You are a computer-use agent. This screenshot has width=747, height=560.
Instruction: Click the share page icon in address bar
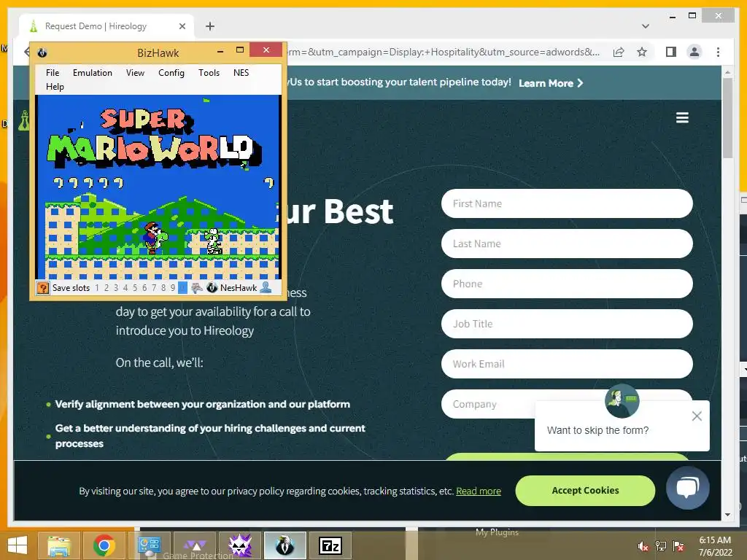(x=619, y=52)
